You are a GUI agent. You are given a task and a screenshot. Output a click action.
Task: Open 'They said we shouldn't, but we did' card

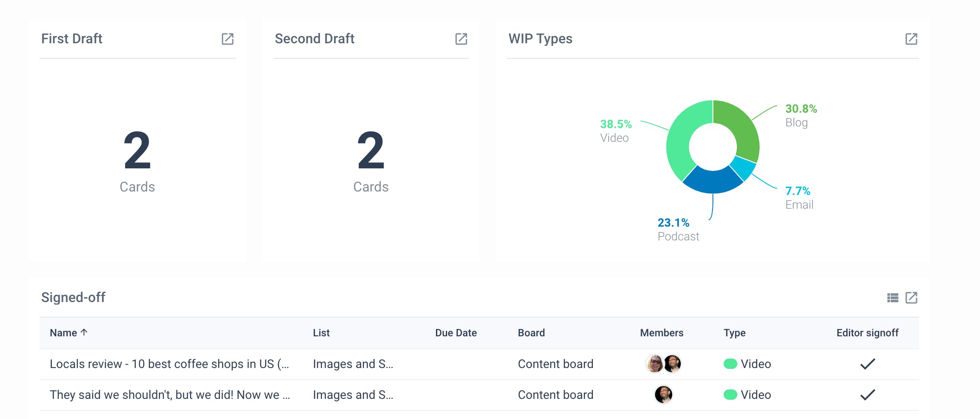click(x=169, y=395)
